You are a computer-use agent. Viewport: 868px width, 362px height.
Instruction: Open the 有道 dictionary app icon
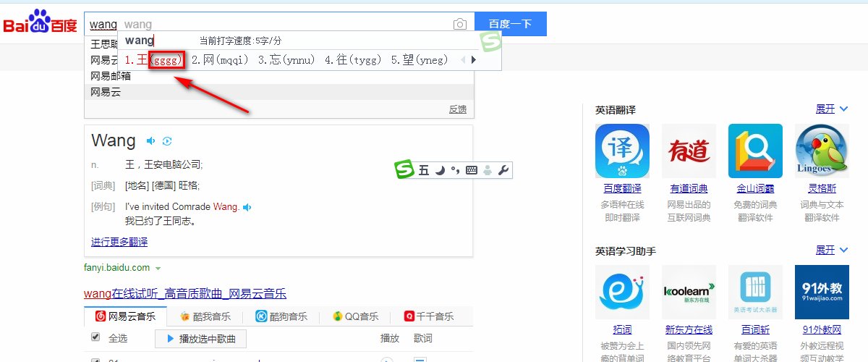click(689, 151)
